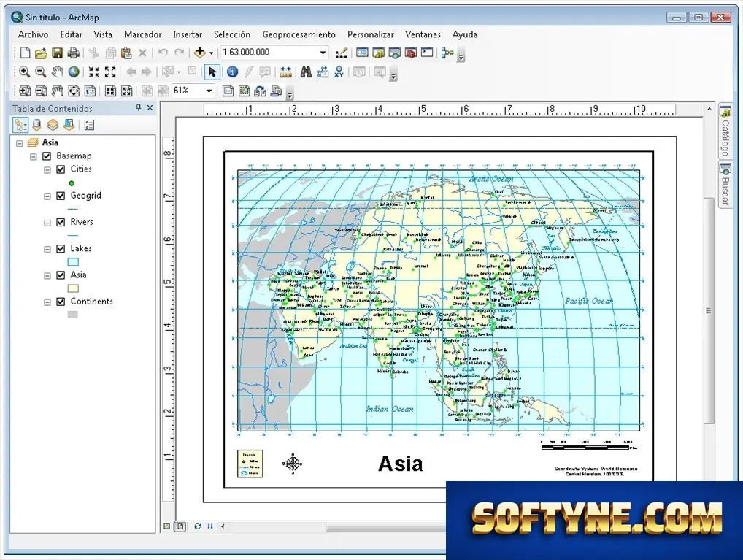Open the map scale dropdown

click(x=323, y=53)
